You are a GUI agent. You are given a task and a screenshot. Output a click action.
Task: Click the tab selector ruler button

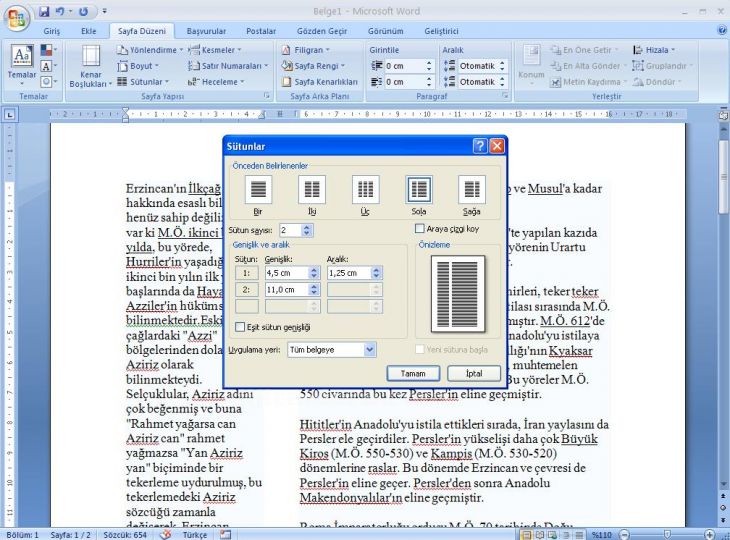click(10, 114)
